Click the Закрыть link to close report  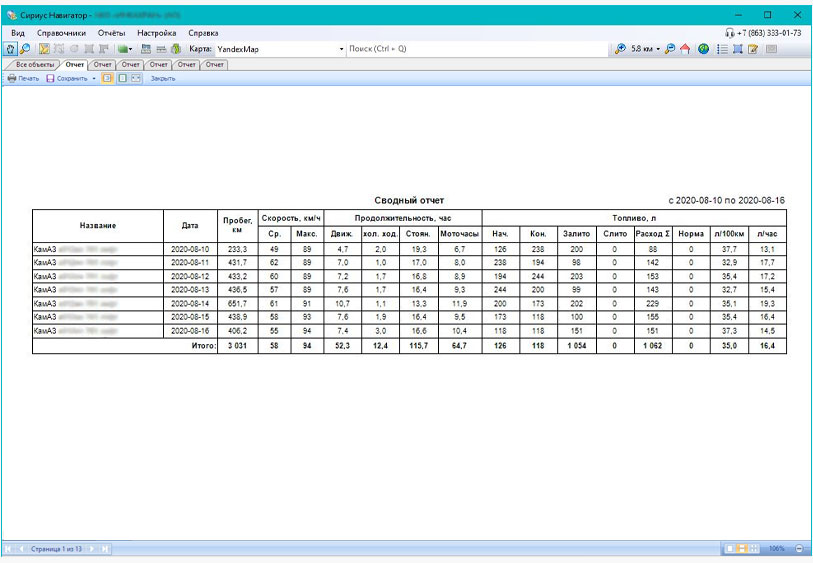163,78
